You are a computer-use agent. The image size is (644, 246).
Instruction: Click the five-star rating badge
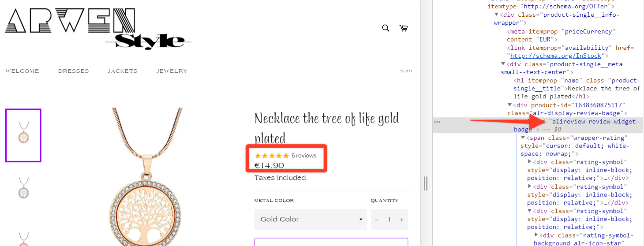[x=272, y=156]
